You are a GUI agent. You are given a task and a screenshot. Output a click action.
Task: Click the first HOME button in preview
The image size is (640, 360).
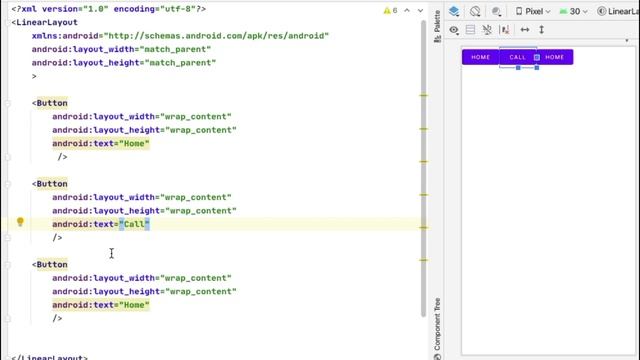(x=480, y=57)
